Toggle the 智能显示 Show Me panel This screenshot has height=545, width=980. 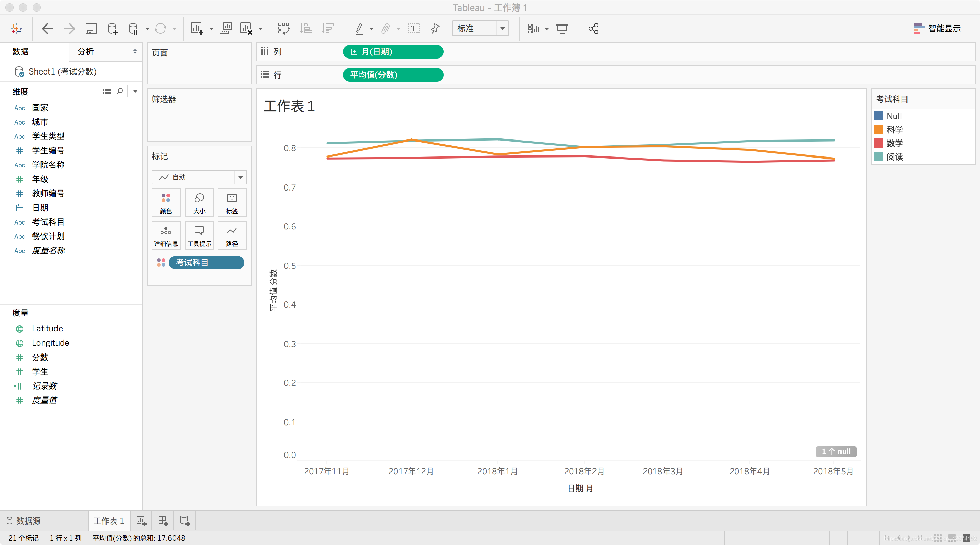coord(937,29)
